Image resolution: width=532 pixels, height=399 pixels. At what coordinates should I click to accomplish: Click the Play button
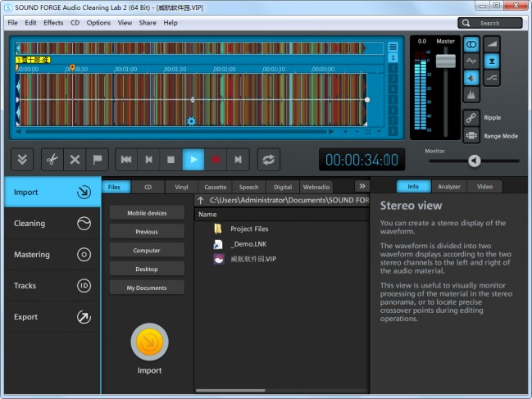pos(193,159)
